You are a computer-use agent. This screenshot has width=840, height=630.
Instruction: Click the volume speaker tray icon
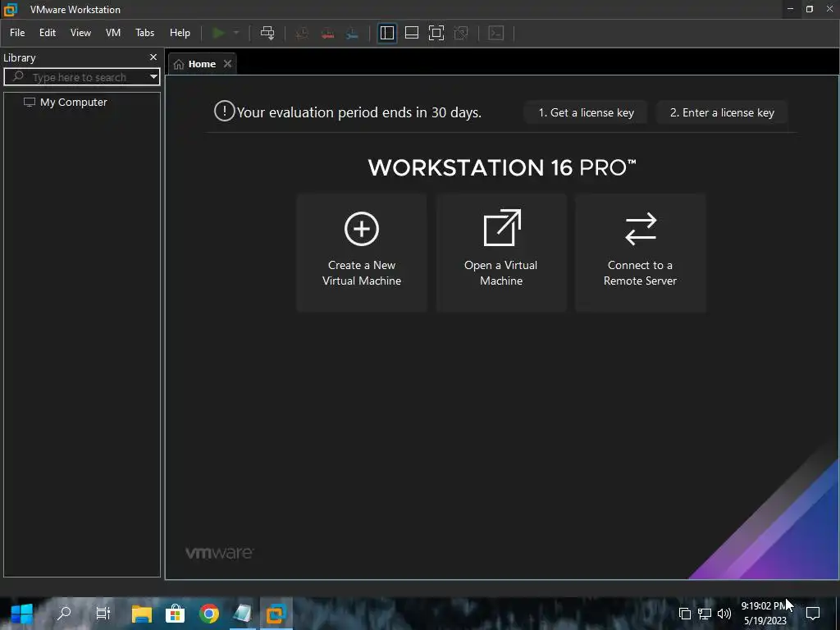click(724, 614)
